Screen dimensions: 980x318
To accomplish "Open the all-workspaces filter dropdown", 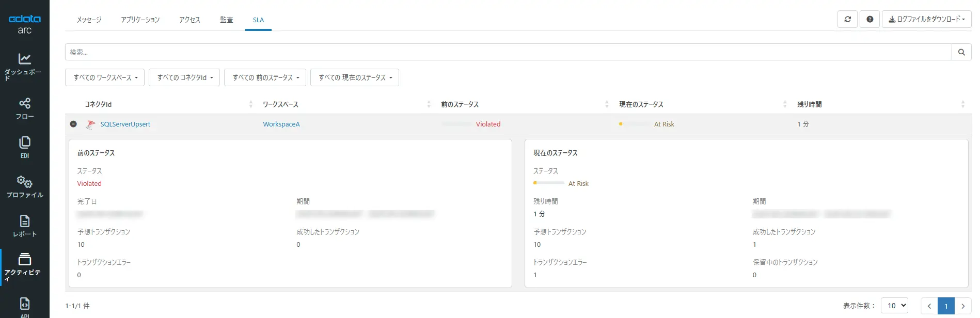I will pos(105,77).
